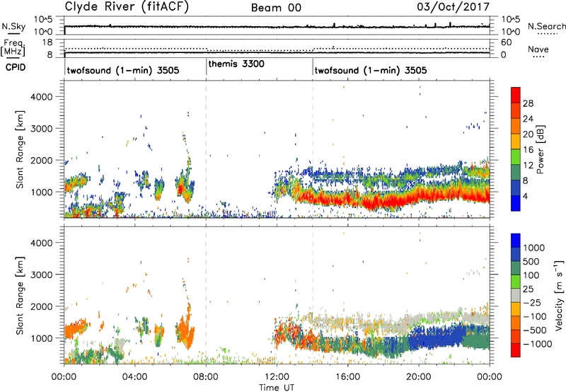Click the '04:00' time axis label

[134, 377]
